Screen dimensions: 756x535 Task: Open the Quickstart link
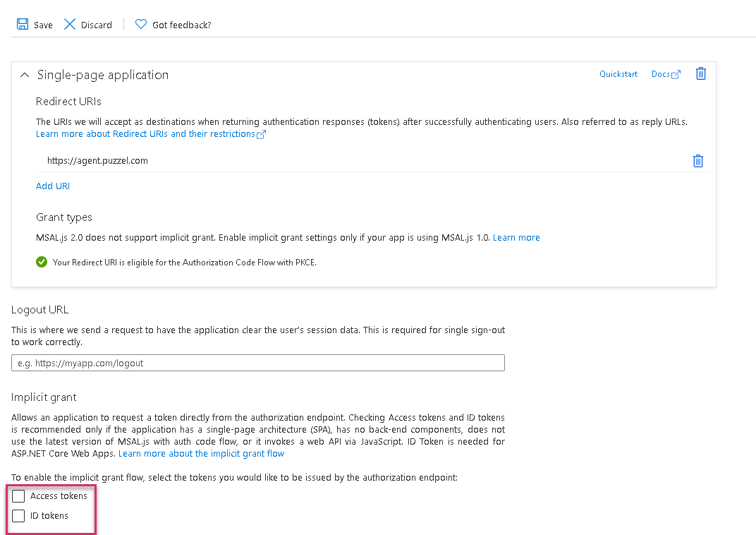point(618,74)
